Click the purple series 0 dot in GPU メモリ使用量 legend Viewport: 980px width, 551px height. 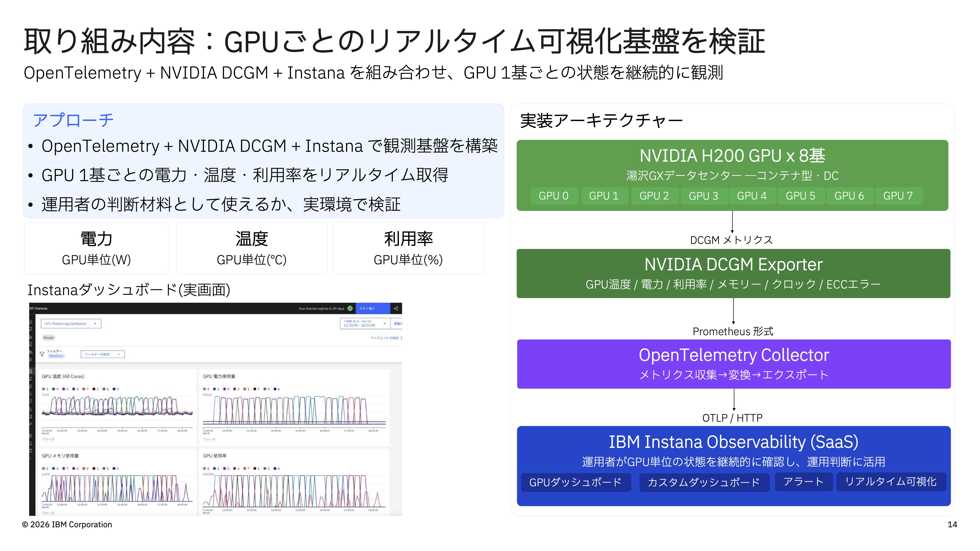74,469
